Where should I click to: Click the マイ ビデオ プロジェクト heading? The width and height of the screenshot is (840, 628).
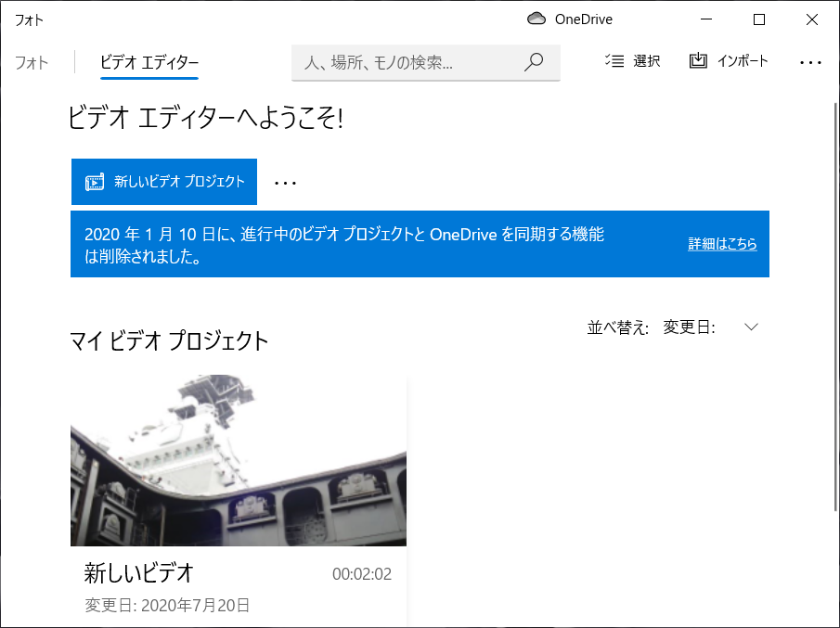click(169, 341)
